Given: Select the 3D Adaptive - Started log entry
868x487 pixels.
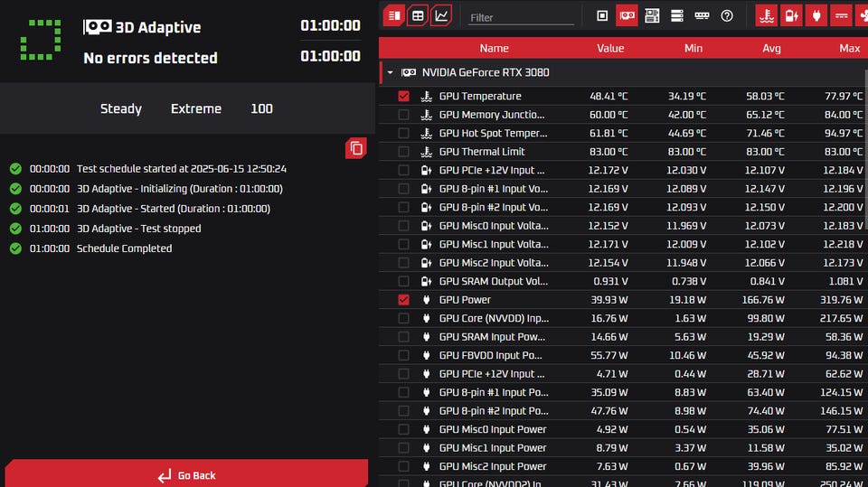Looking at the screenshot, I should (x=174, y=209).
